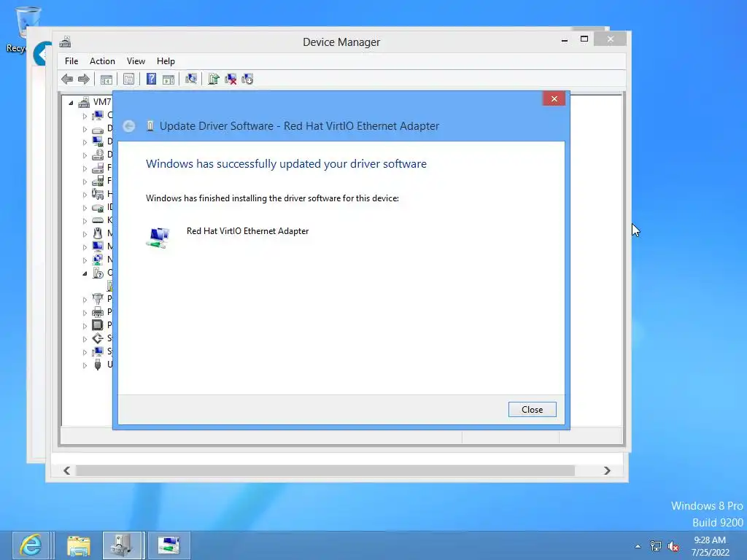The image size is (747, 560).
Task: Select the Ports connector category icon
Action: tap(98, 299)
